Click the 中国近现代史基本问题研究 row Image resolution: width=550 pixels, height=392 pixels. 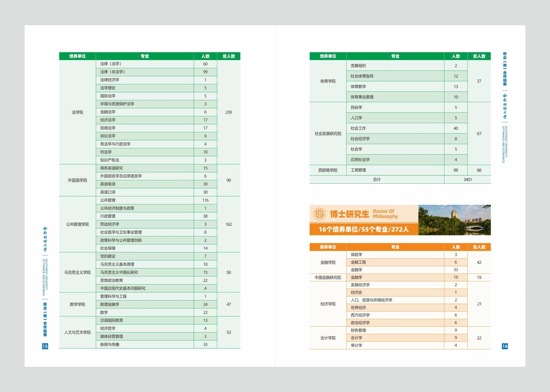[156, 288]
